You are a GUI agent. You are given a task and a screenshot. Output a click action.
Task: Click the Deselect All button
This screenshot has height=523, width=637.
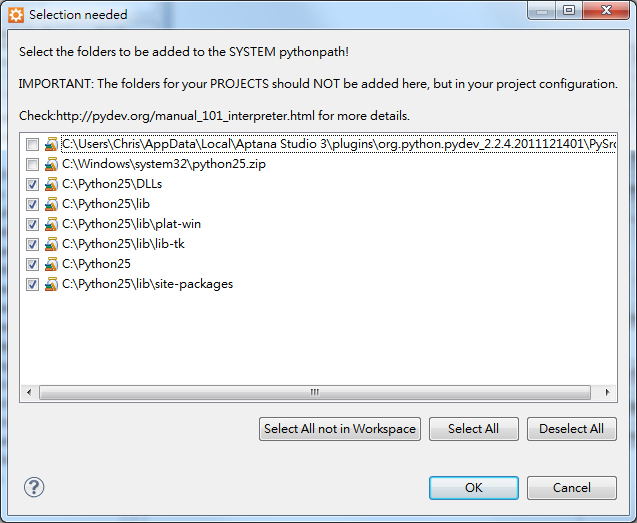pos(572,429)
